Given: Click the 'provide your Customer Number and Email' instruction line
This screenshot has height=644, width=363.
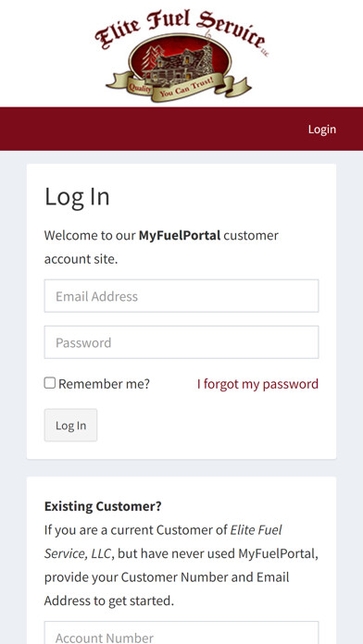Looking at the screenshot, I should [167, 577].
